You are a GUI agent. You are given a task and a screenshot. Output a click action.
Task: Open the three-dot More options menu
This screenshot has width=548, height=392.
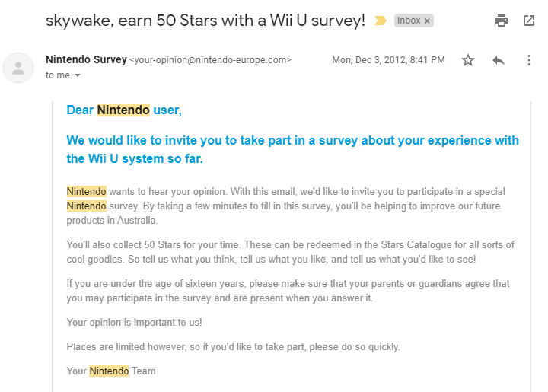[529, 60]
